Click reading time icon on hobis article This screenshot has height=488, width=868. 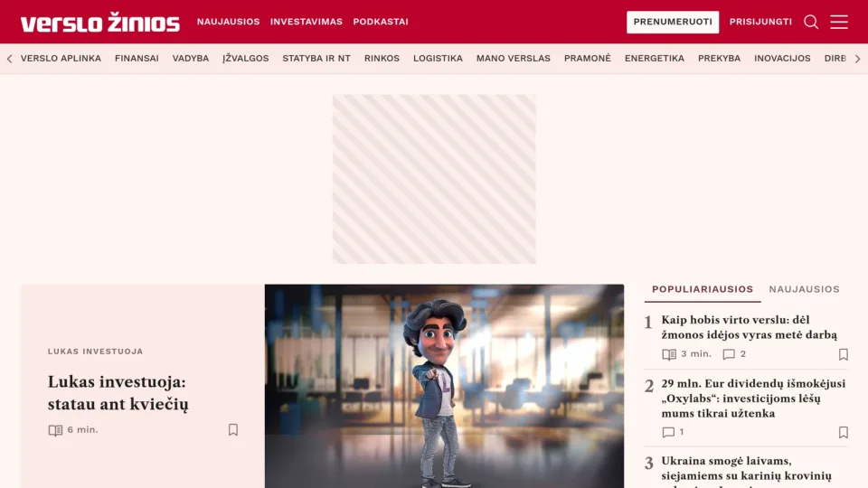[x=669, y=354]
